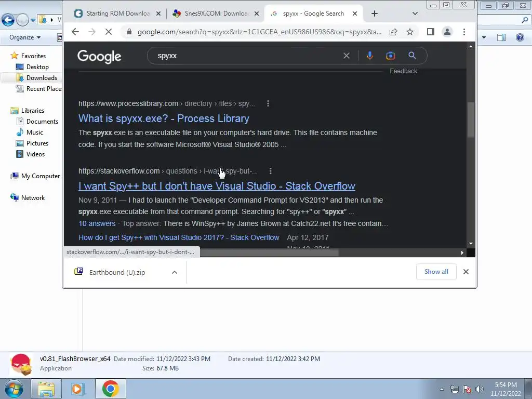Clear the spyxx search text
The width and height of the screenshot is (532, 399).
point(347,56)
